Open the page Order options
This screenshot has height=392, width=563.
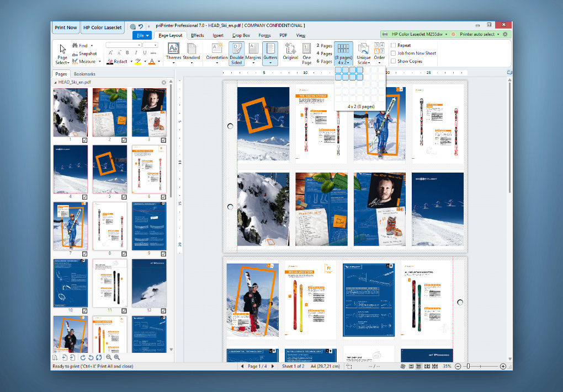tap(379, 54)
